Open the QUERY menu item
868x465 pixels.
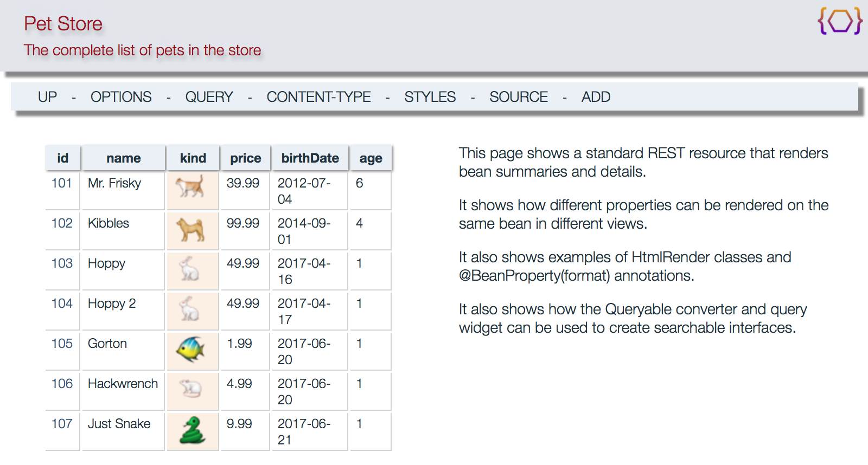[x=209, y=97]
